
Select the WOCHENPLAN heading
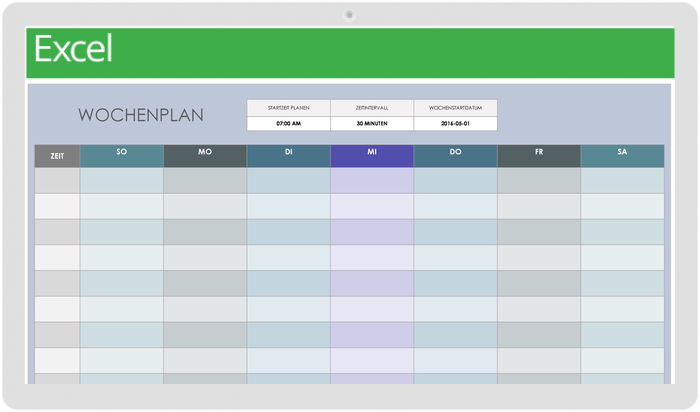[140, 115]
